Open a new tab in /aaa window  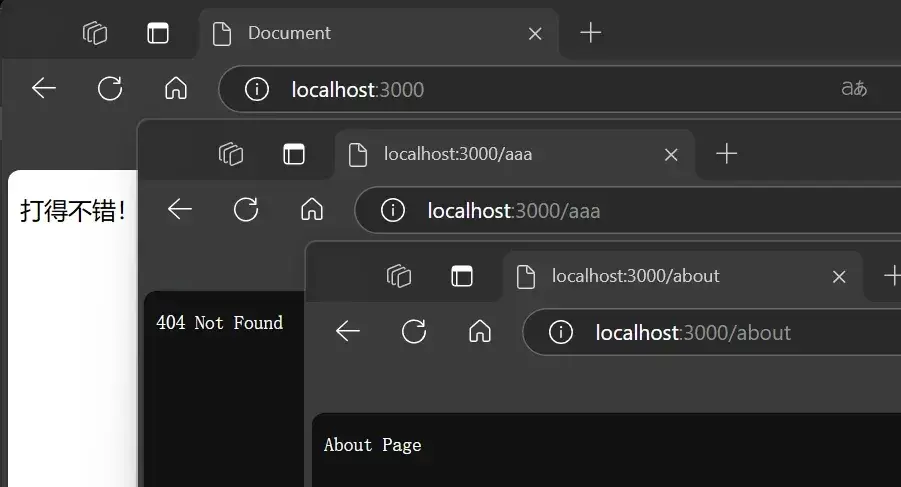click(x=726, y=154)
